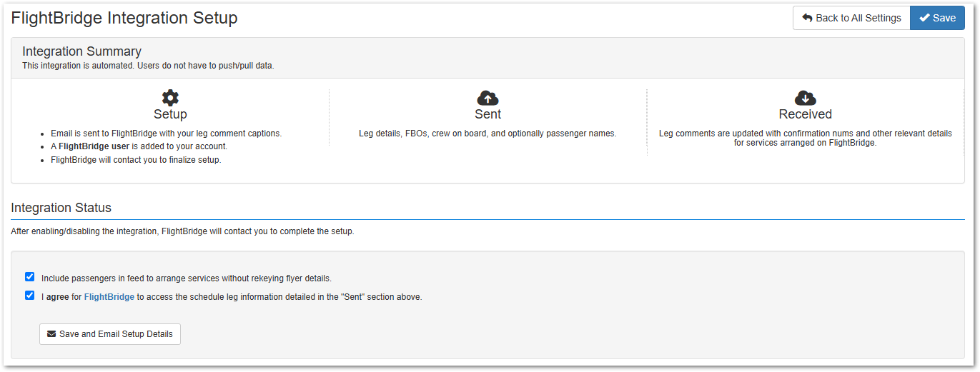
Task: Click the cloud upload icon above Sent
Action: [x=487, y=98]
